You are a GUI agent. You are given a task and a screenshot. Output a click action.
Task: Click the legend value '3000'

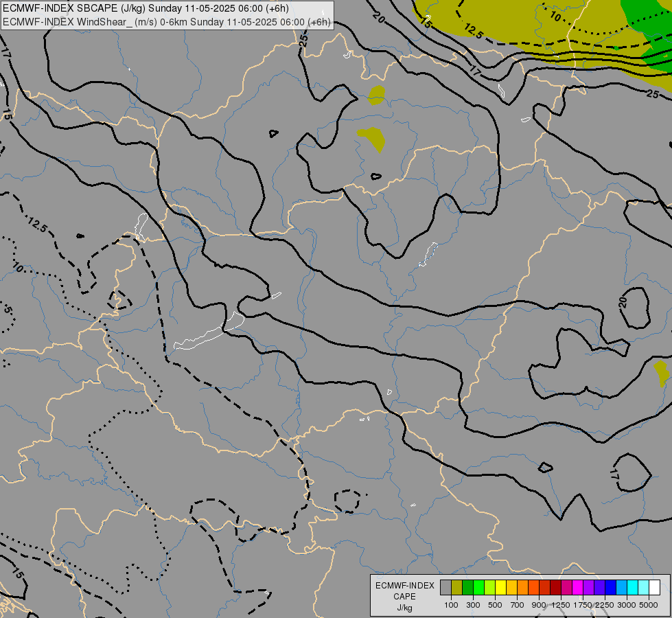(x=627, y=605)
